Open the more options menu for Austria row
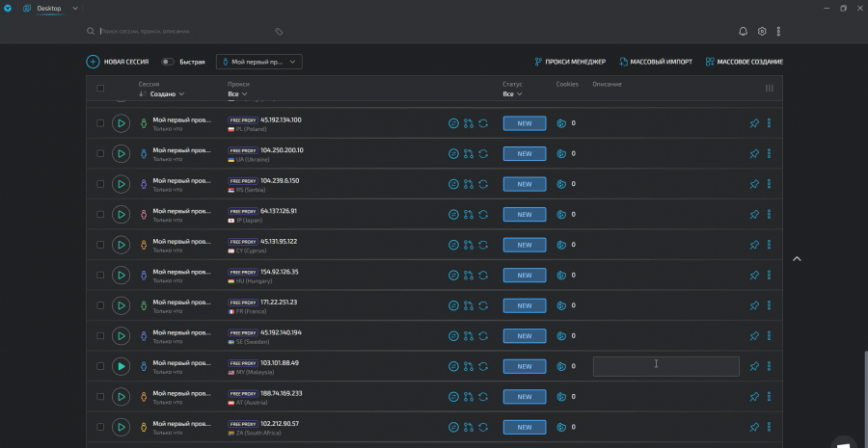 [x=769, y=397]
